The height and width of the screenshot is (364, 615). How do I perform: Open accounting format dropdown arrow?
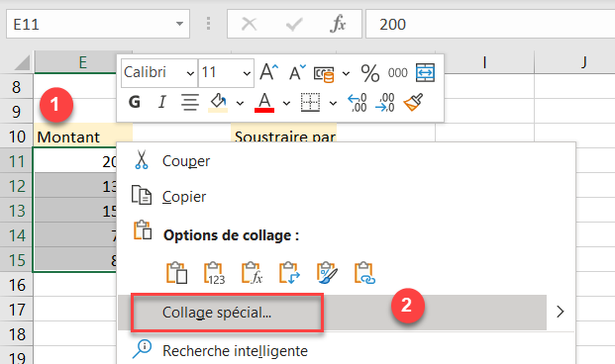(x=346, y=73)
